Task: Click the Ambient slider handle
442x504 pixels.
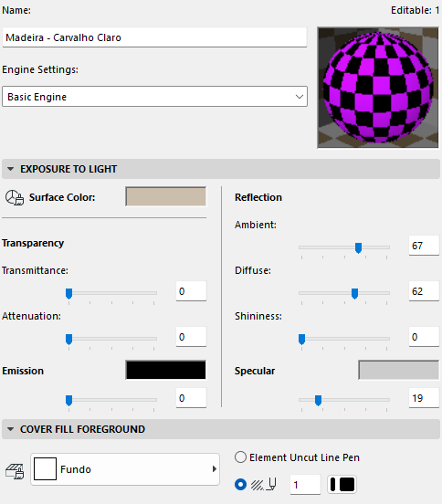Action: [x=358, y=247]
